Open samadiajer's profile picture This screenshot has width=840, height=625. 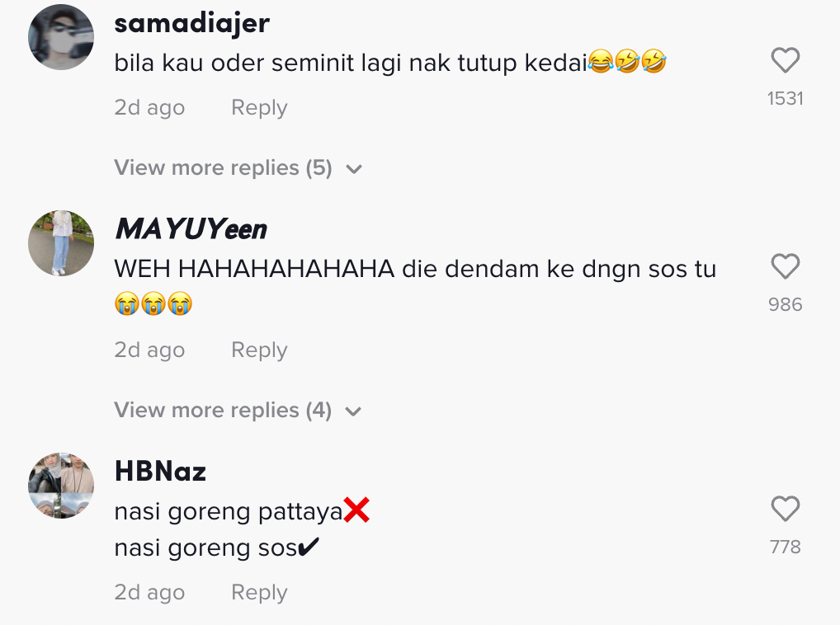coord(61,37)
